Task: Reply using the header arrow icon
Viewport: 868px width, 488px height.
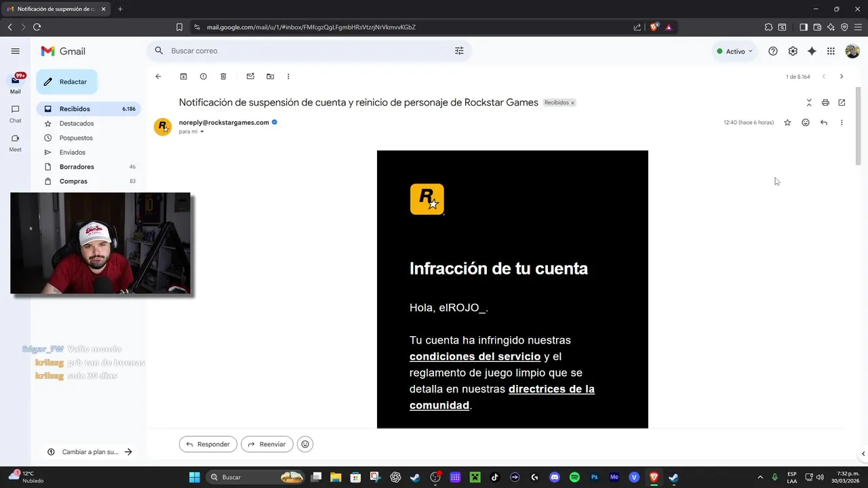Action: pos(824,123)
